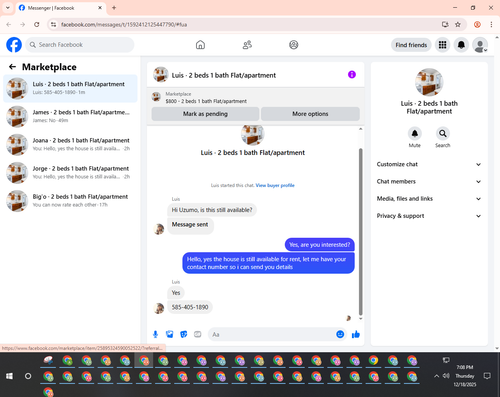
Task: Open James conversation in chat list
Action: 70,116
